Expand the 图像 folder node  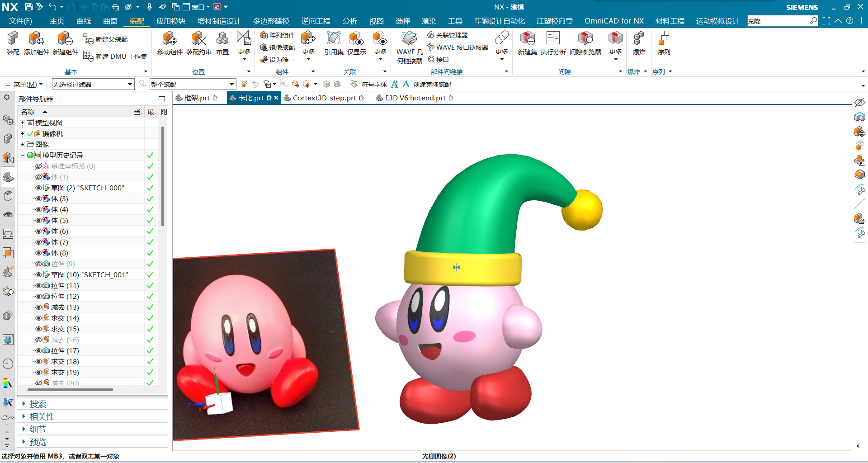click(x=22, y=145)
